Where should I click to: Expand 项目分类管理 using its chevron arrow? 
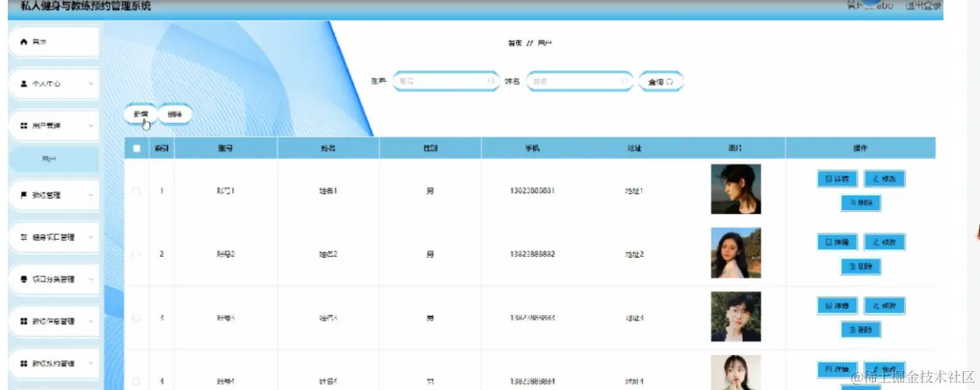pos(91,279)
